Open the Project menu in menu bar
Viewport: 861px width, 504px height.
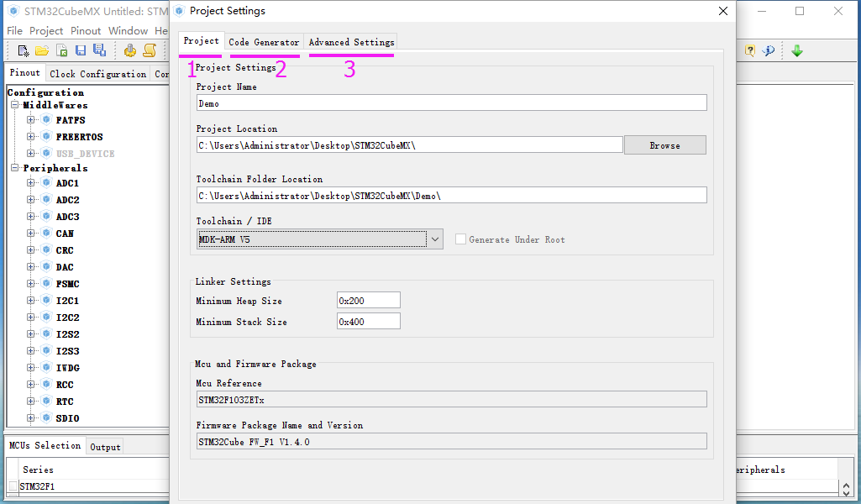46,31
